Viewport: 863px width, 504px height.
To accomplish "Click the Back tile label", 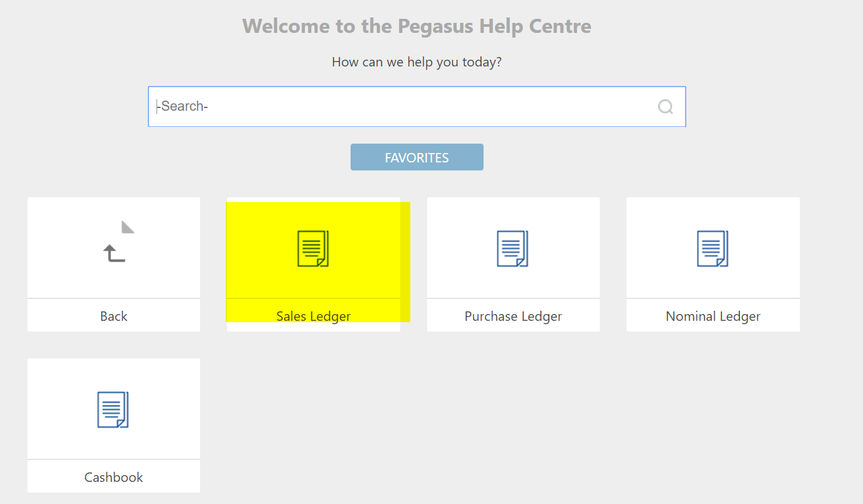I will (113, 316).
